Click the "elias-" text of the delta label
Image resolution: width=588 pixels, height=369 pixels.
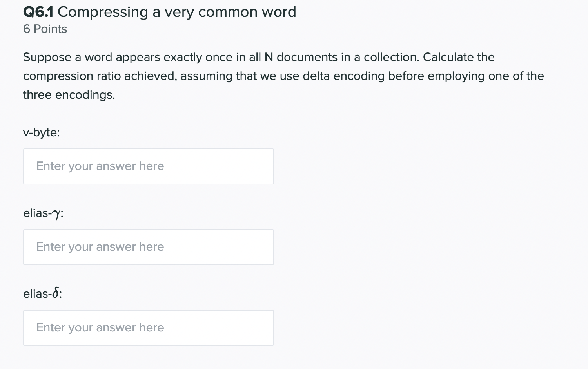(37, 294)
